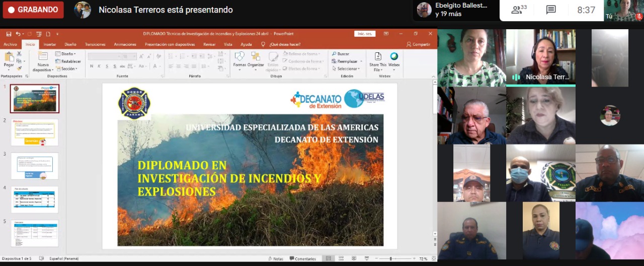Image resolution: width=644 pixels, height=266 pixels.
Task: Click the Buscar search icon
Action: tap(334, 54)
